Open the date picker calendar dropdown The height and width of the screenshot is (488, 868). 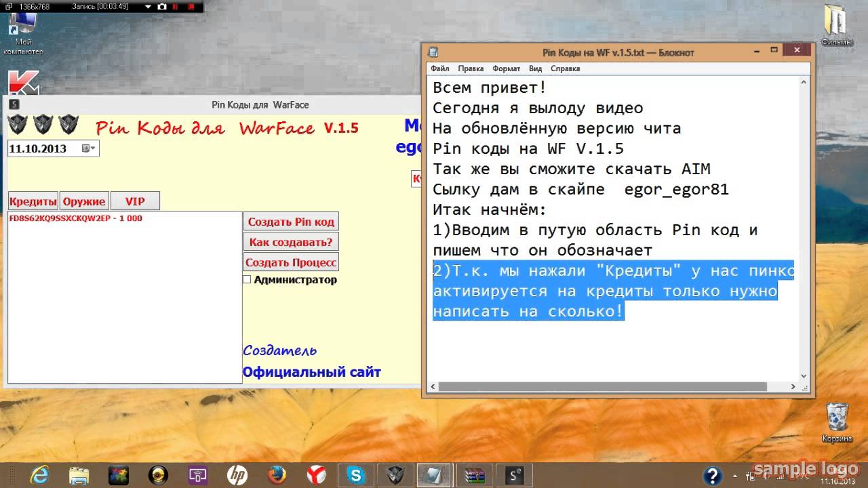[89, 148]
